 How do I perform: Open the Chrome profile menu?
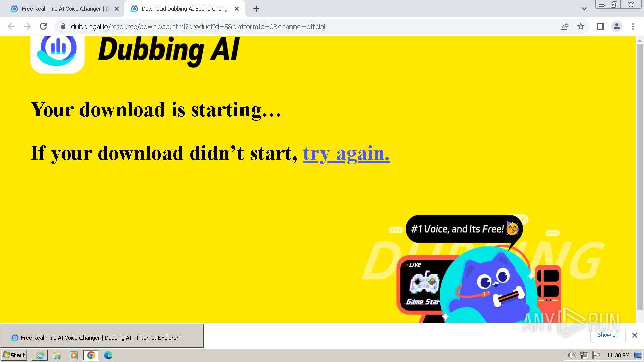coord(617,26)
